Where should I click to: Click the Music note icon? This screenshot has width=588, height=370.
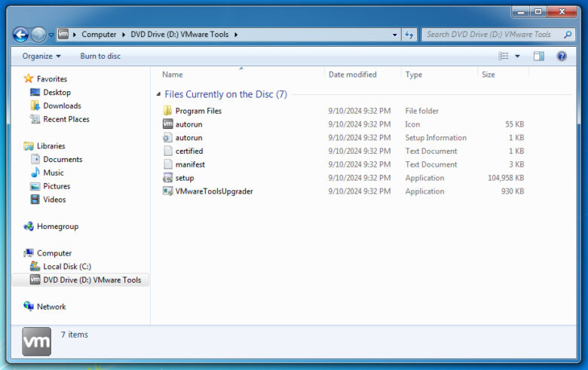click(x=35, y=173)
